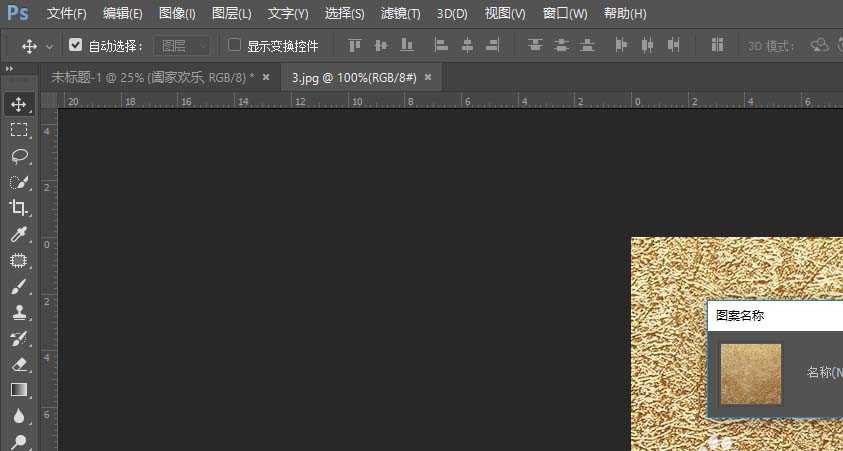Image resolution: width=843 pixels, height=451 pixels.
Task: Enable the 显示变换控件 checkbox
Action: point(234,45)
